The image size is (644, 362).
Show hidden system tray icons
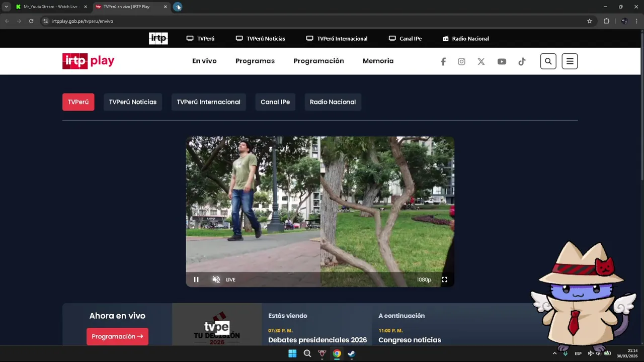(554, 353)
